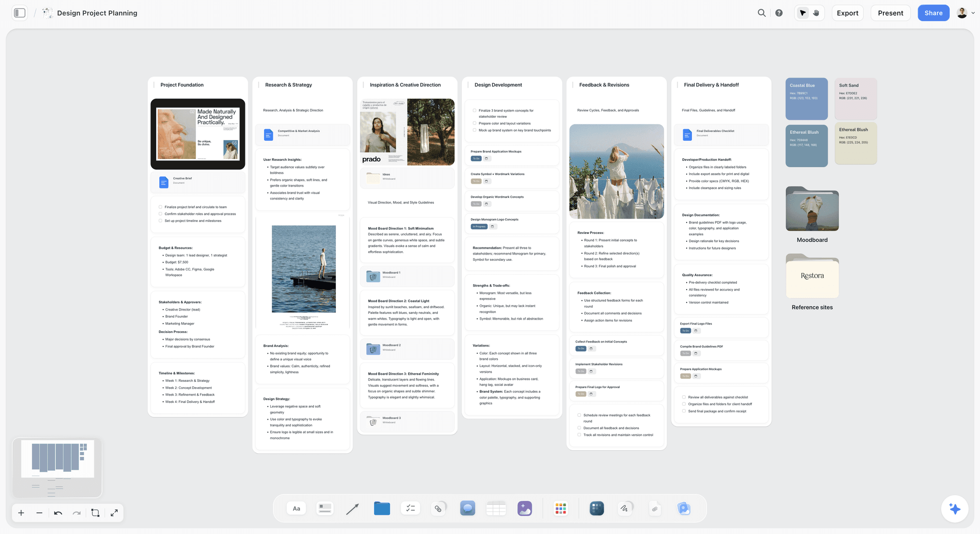
Task: Insert a card element from toolbar
Action: point(325,508)
